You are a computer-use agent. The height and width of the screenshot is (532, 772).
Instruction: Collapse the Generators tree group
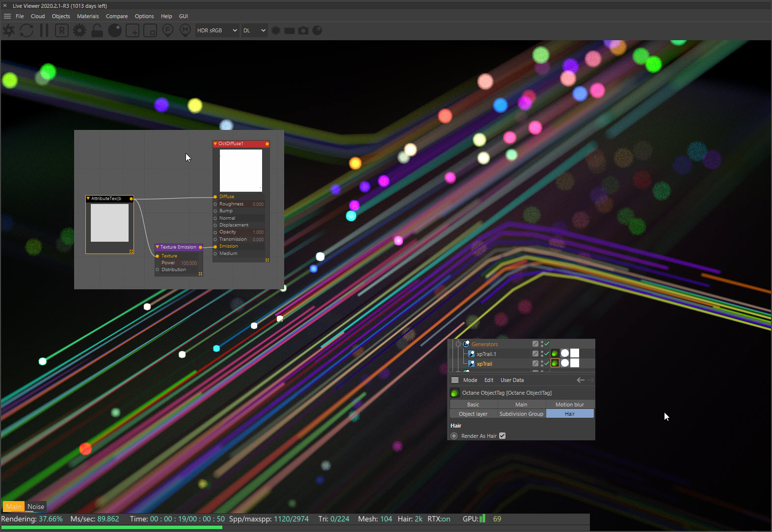[458, 344]
